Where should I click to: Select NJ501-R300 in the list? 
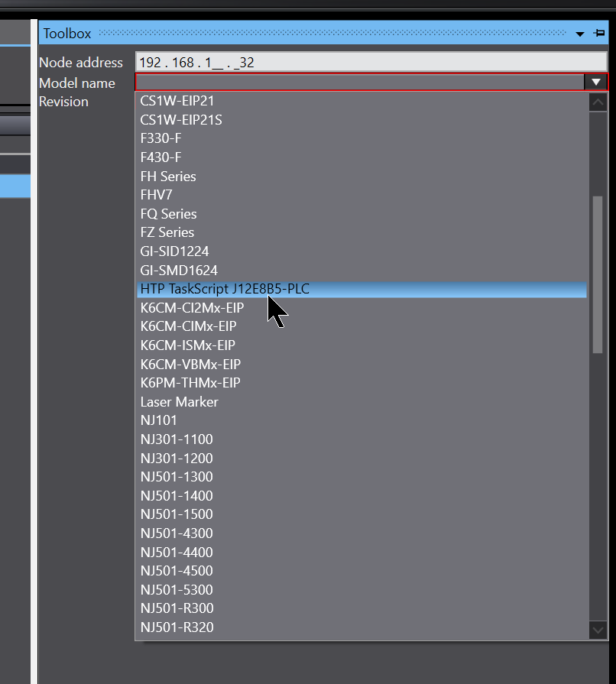(x=361, y=608)
